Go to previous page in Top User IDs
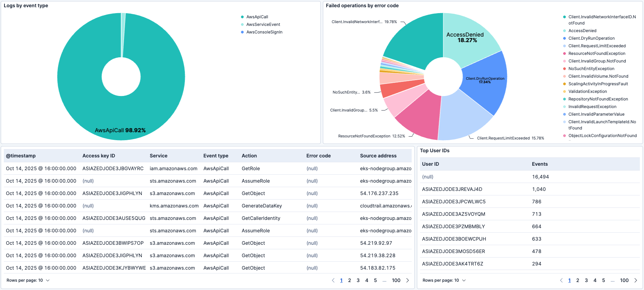Screen dimensions: 644x290 coord(561,280)
